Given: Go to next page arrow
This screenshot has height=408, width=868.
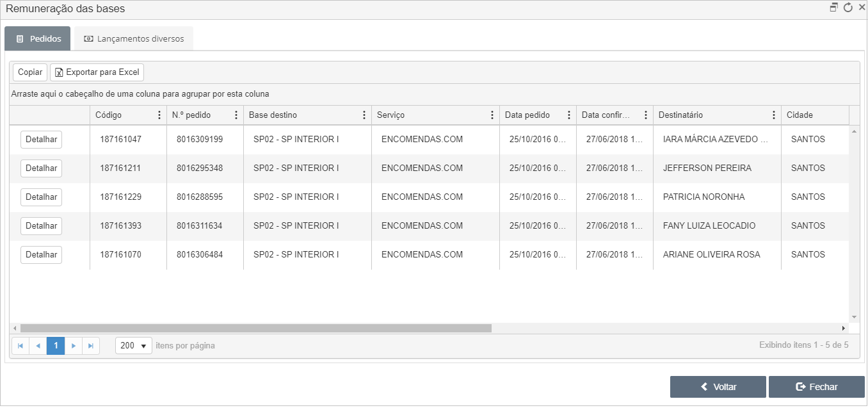Looking at the screenshot, I should 74,346.
